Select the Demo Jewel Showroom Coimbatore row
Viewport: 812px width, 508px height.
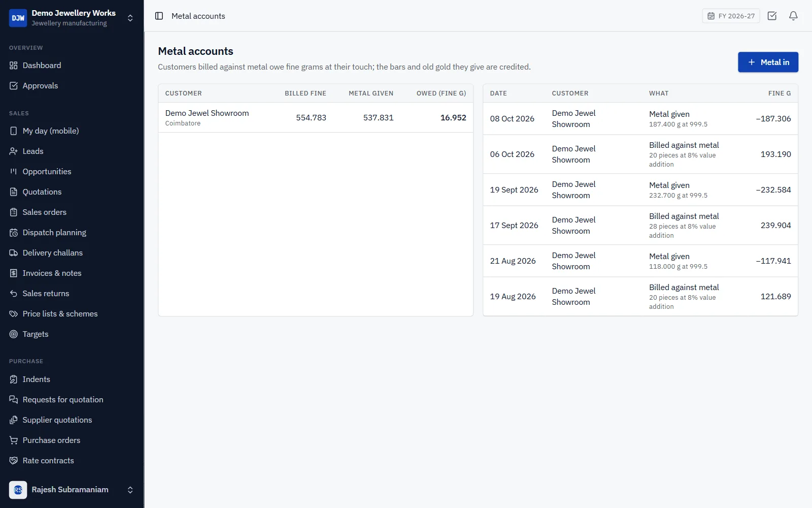(x=316, y=118)
